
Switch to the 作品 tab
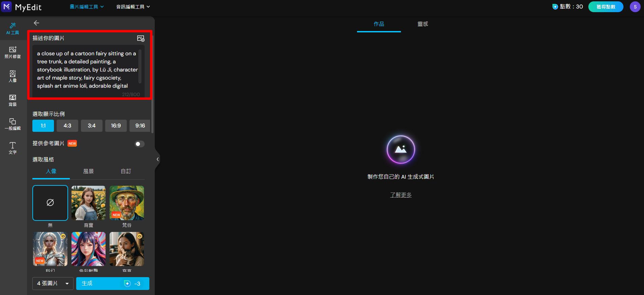379,24
